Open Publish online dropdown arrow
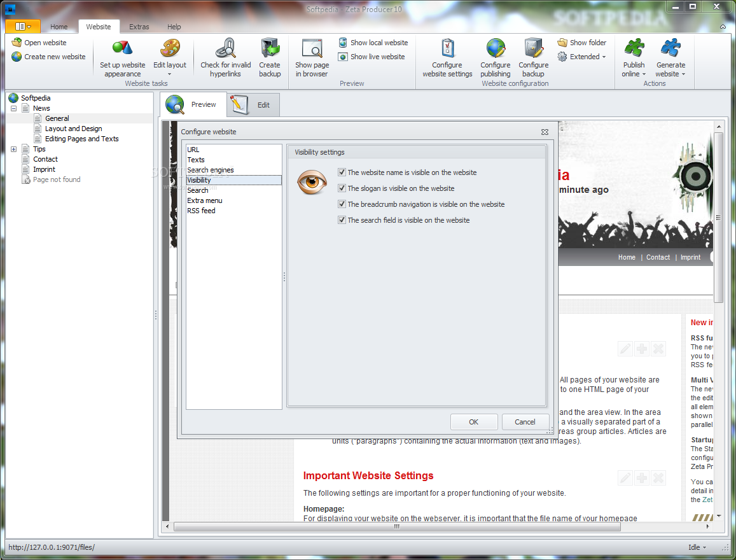The image size is (736, 560). [644, 74]
